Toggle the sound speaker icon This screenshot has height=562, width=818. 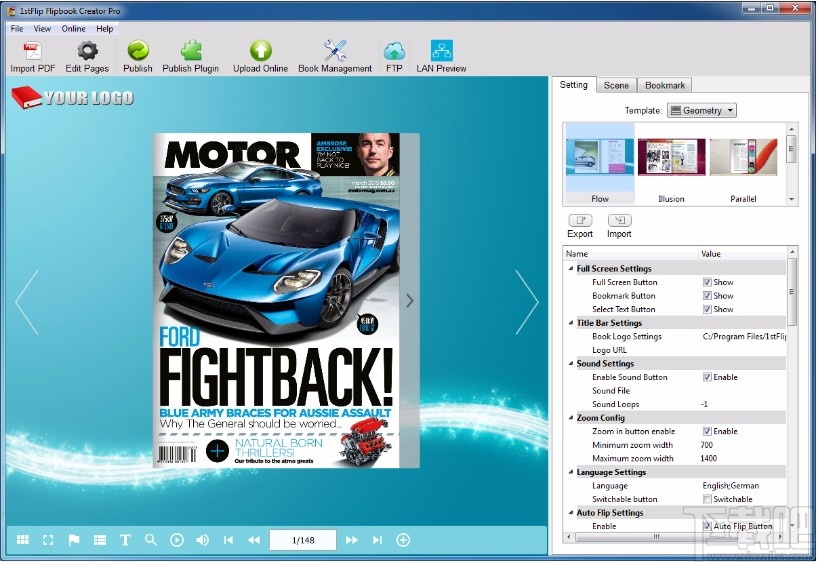pyautogui.click(x=202, y=540)
